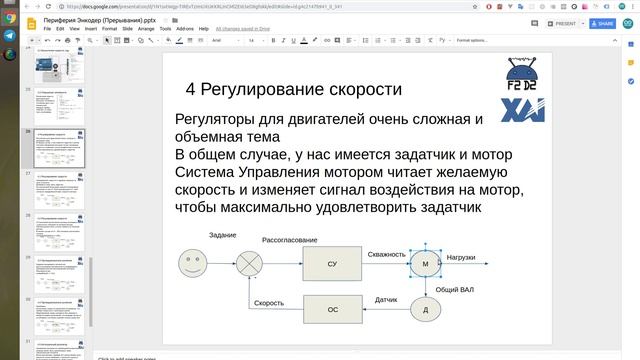Image resolution: width=640 pixels, height=360 pixels.
Task: Click the blue SHARE button
Action: click(602, 24)
